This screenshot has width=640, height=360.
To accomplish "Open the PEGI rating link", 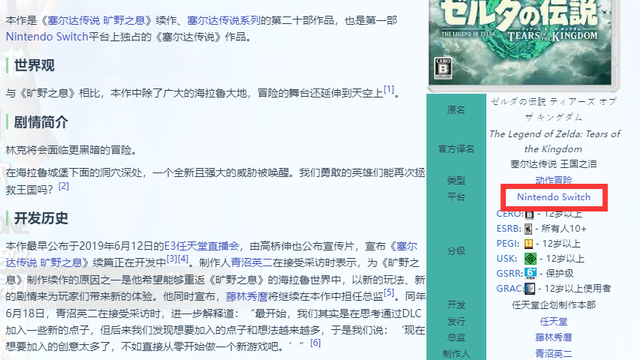I will [507, 244].
